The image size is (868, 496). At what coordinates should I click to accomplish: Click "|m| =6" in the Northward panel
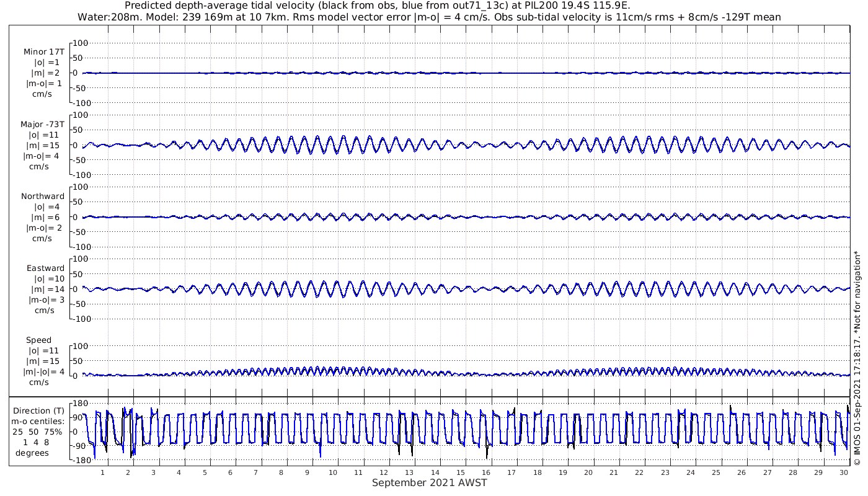pyautogui.click(x=46, y=218)
